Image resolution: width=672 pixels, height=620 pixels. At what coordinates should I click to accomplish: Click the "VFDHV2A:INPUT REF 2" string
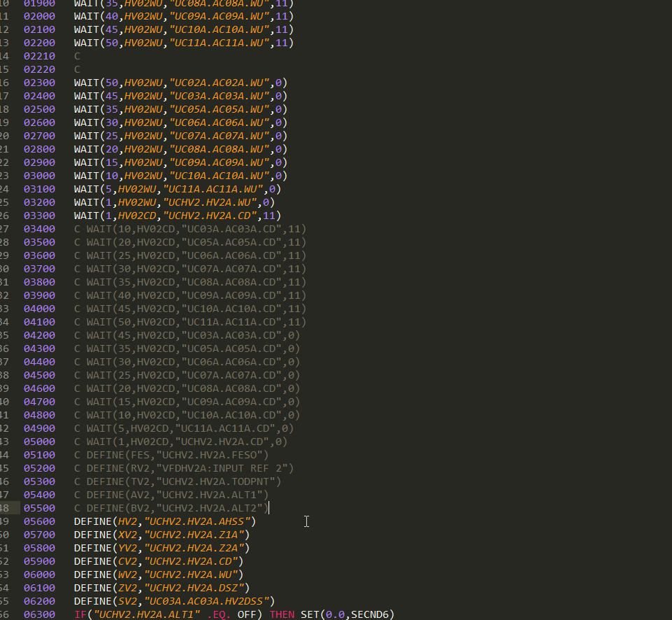(x=222, y=468)
